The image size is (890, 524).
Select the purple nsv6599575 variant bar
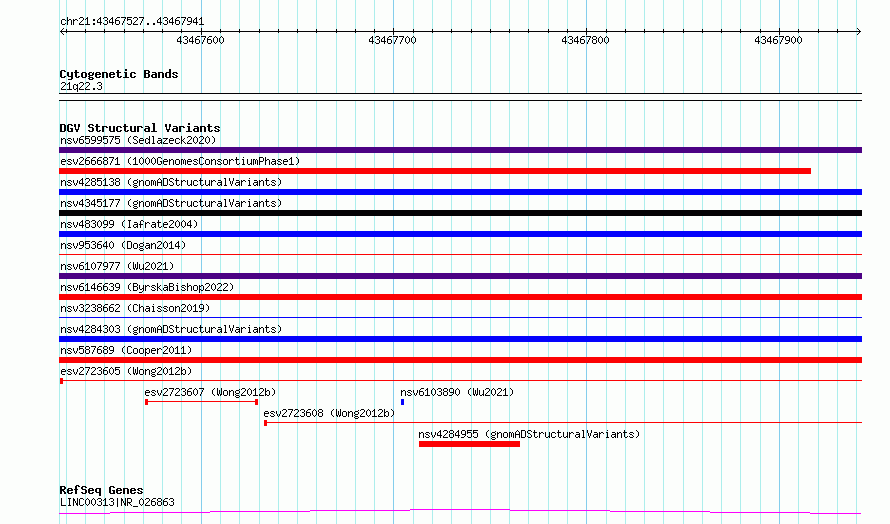click(460, 150)
